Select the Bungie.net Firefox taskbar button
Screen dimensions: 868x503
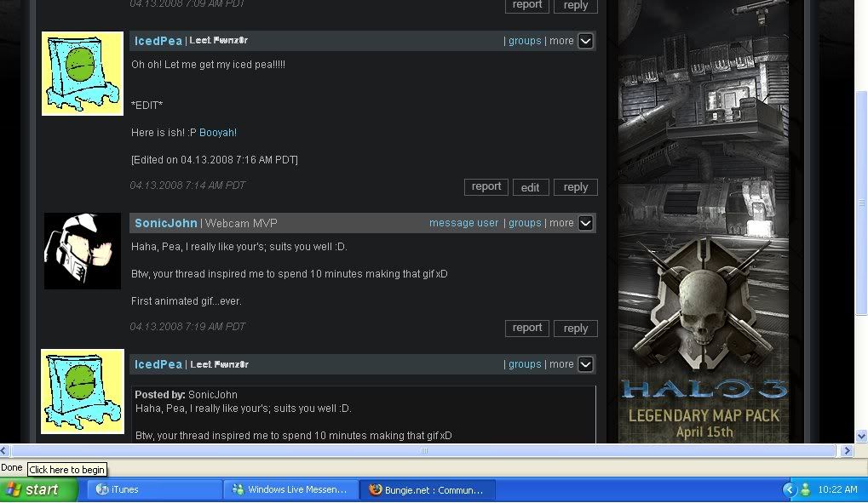(x=428, y=489)
